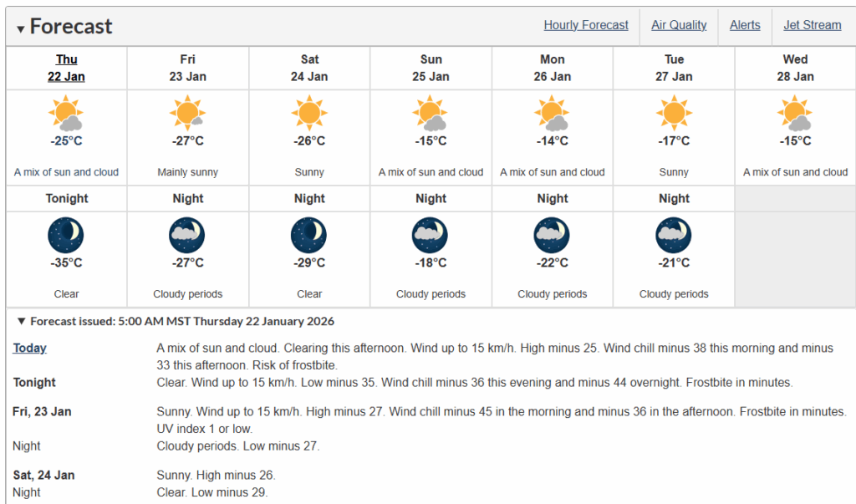This screenshot has height=504, width=856.
Task: Click Saturday's sunny weather icon
Action: [x=309, y=113]
